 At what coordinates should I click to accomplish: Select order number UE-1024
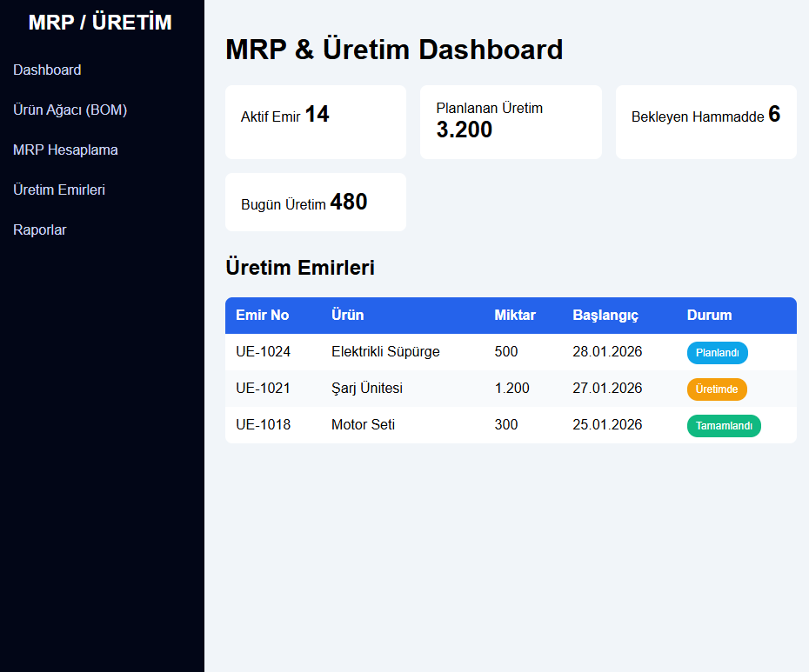pos(264,352)
